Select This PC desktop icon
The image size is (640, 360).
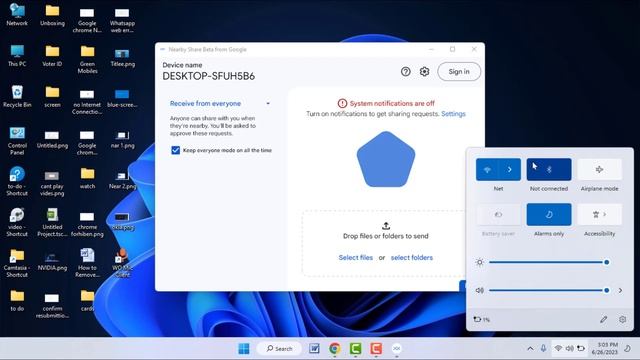point(17,56)
